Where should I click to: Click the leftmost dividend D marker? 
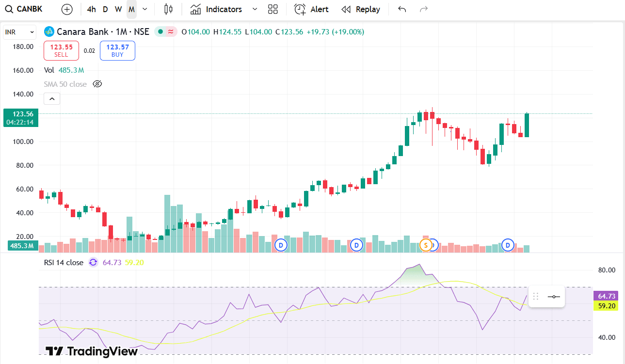[281, 245]
